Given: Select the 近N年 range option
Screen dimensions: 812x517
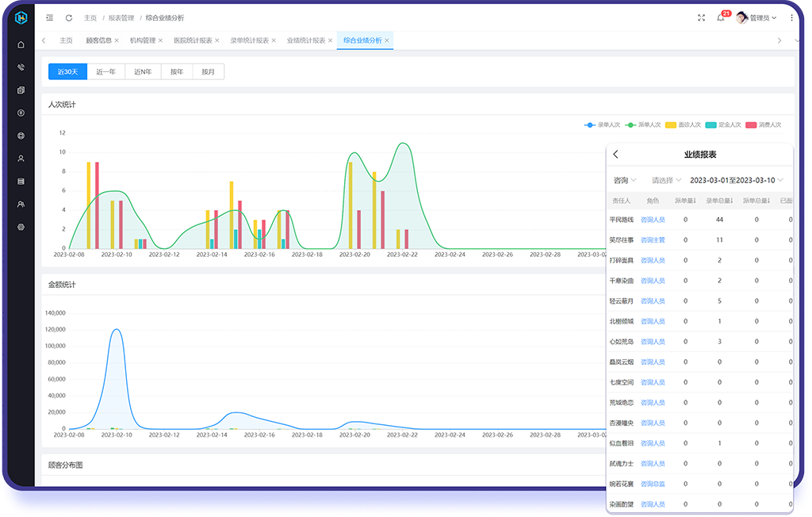Looking at the screenshot, I should 143,72.
